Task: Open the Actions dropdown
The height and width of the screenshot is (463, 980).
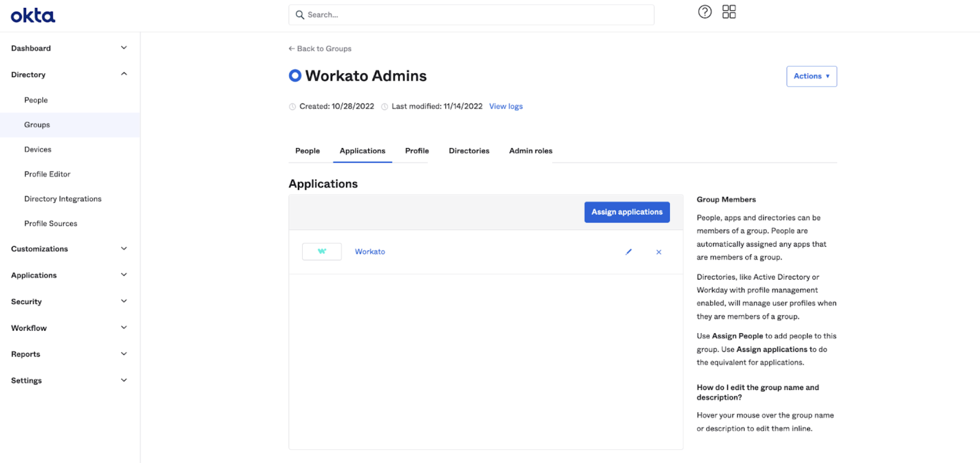Action: pyautogui.click(x=811, y=76)
